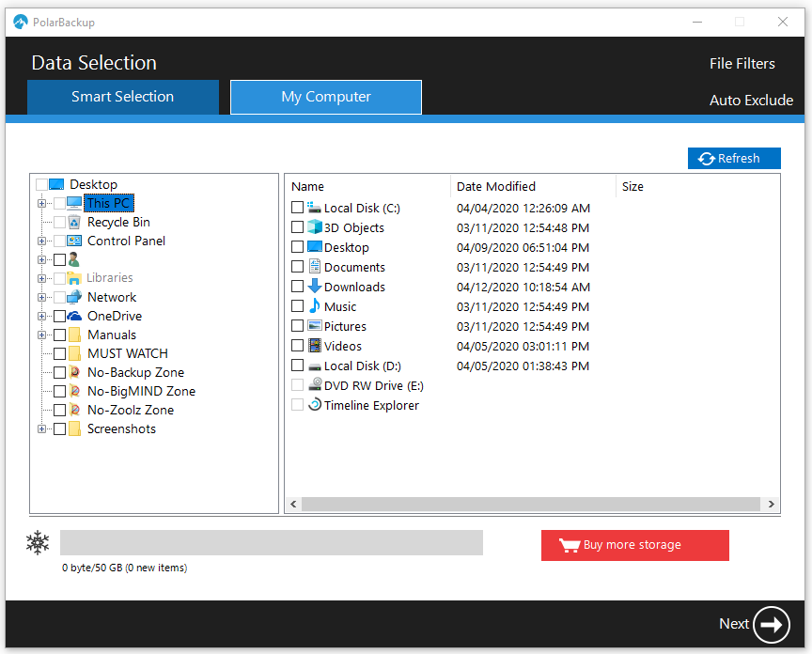
Task: Check the Pictures checkbox in file list
Action: [x=297, y=326]
